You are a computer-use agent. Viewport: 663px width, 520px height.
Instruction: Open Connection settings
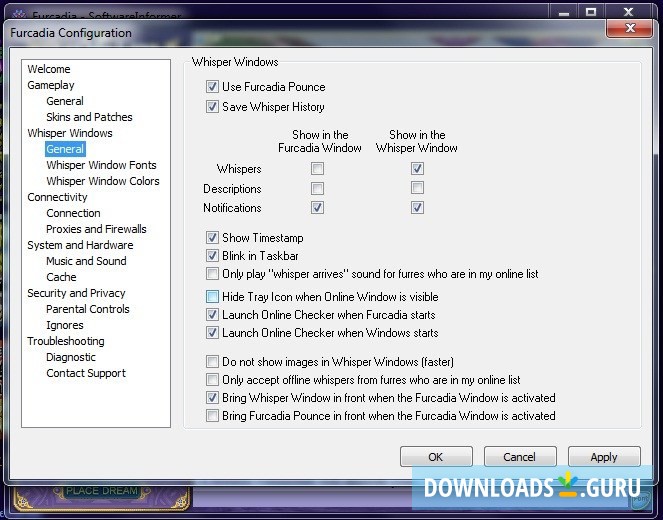(73, 213)
